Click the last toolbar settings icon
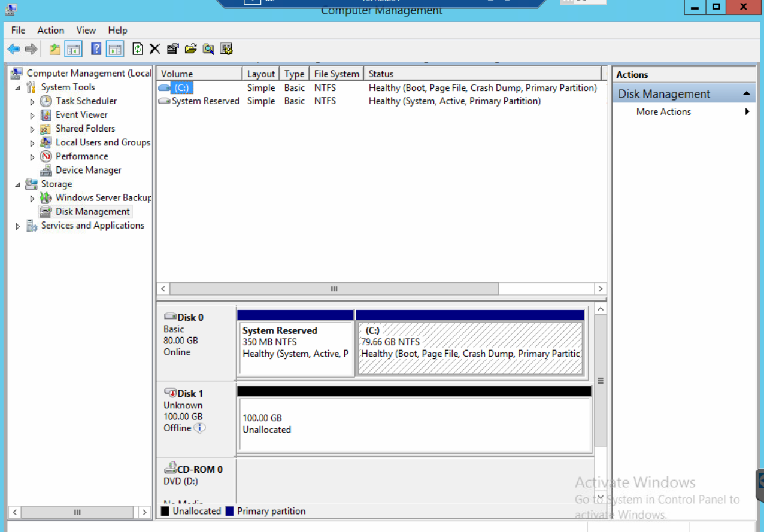The height and width of the screenshot is (532, 764). click(x=226, y=49)
